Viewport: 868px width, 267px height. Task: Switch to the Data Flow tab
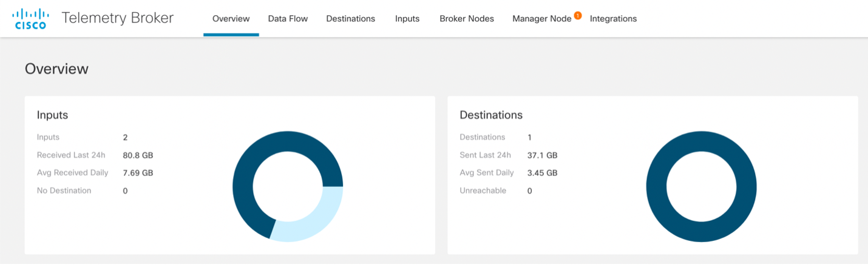pyautogui.click(x=288, y=19)
